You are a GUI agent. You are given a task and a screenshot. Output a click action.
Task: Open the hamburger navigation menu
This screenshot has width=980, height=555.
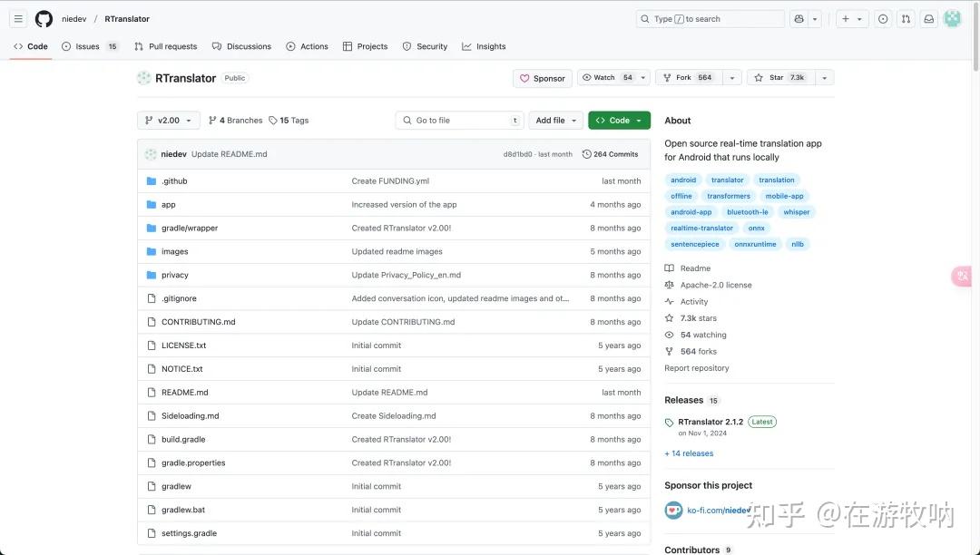point(18,19)
